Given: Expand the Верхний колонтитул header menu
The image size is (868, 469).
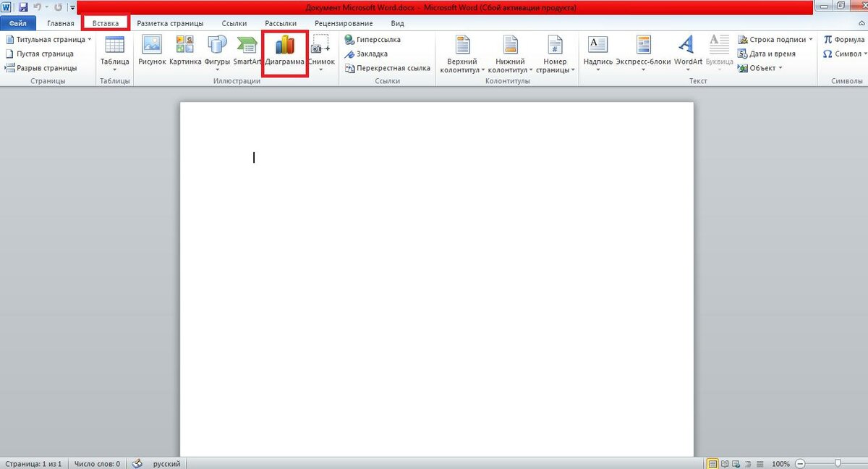Looking at the screenshot, I should point(463,54).
